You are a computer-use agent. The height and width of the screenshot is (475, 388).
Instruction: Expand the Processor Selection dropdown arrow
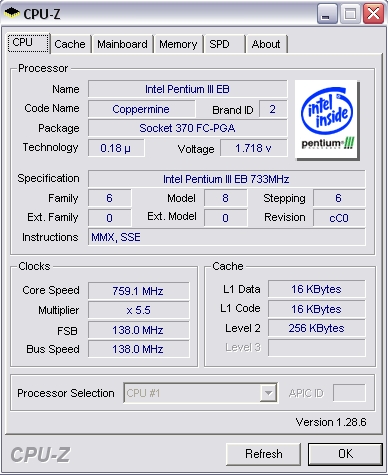coord(268,393)
